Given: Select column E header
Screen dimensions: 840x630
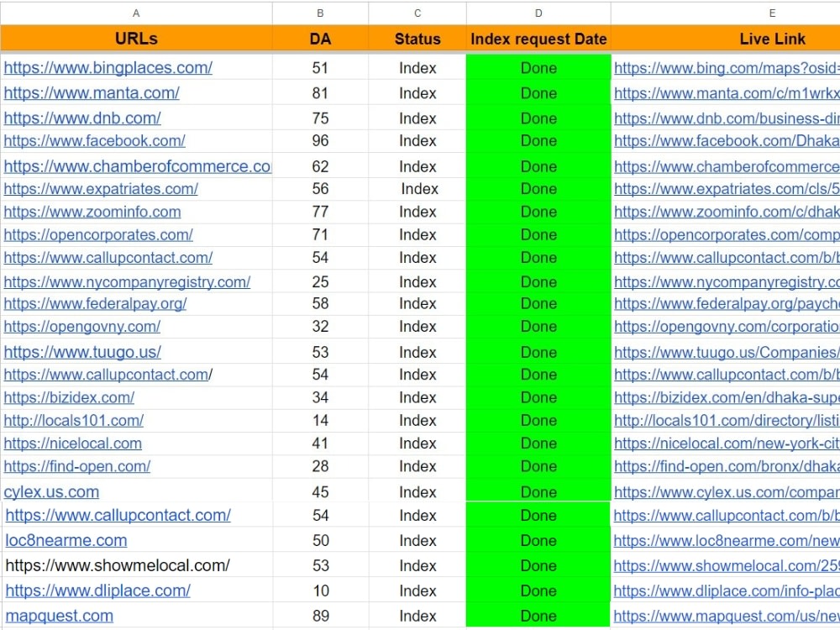Looking at the screenshot, I should pos(726,13).
